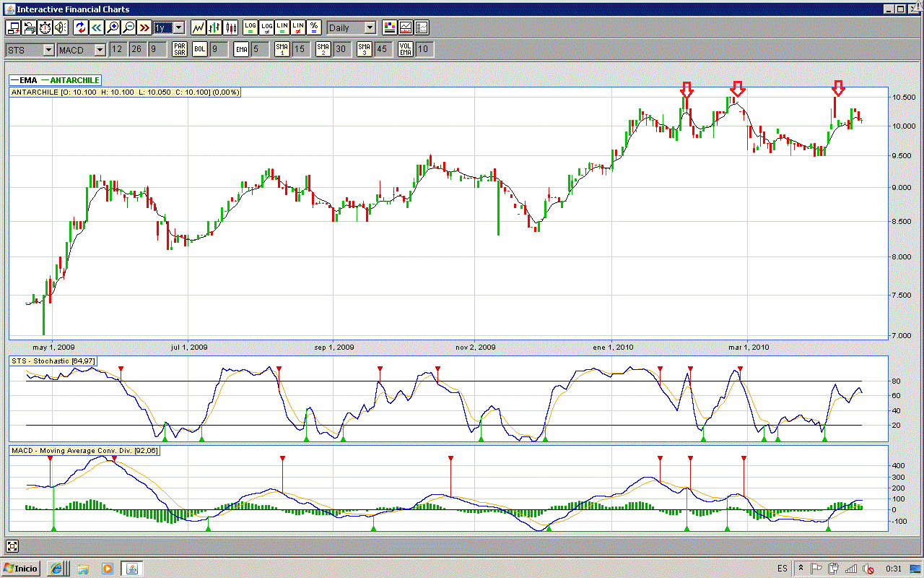Toggle the BOL Bollinger bands indicator
The height and width of the screenshot is (578, 924).
[200, 50]
